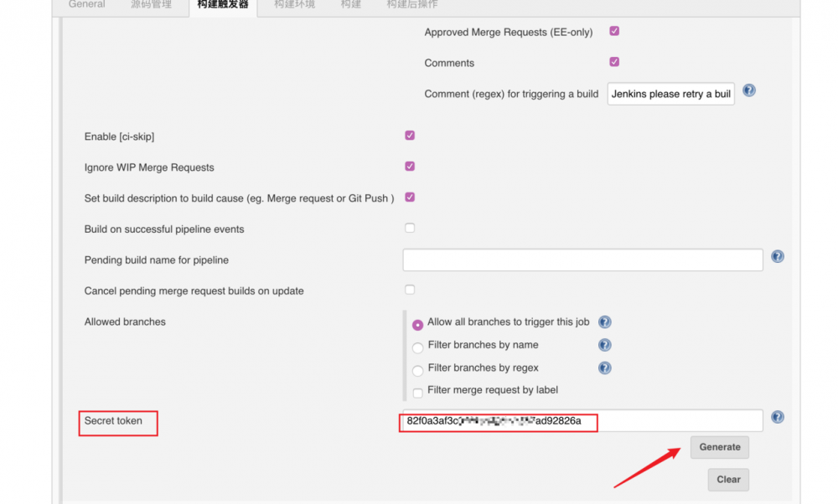Open help for Filter branches by regex
Screen dimensions: 838x504
click(605, 367)
